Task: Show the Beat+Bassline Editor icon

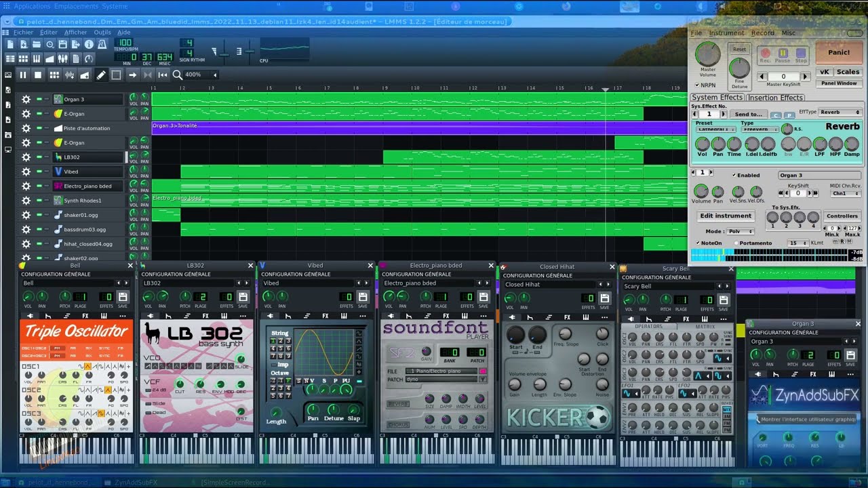Action: coord(24,59)
